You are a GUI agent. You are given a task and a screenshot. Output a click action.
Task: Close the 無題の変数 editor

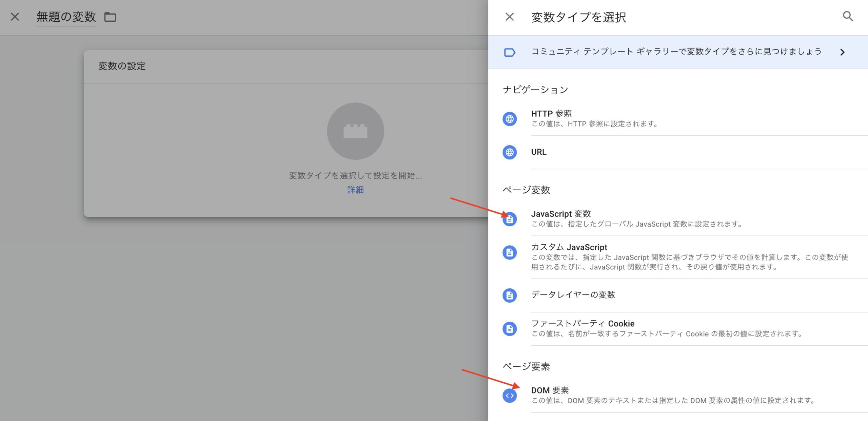point(15,17)
